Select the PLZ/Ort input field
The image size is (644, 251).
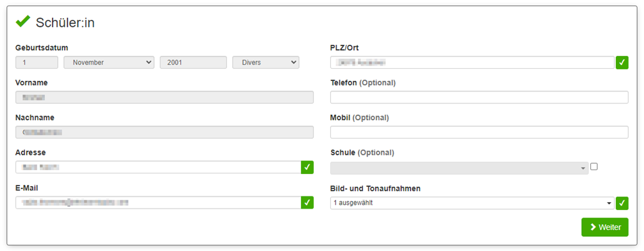click(473, 62)
